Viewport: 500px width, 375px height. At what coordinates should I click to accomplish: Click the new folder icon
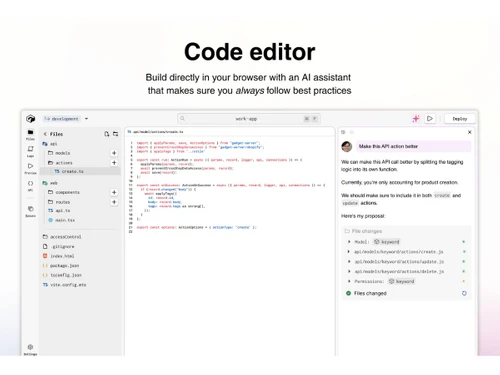click(115, 134)
